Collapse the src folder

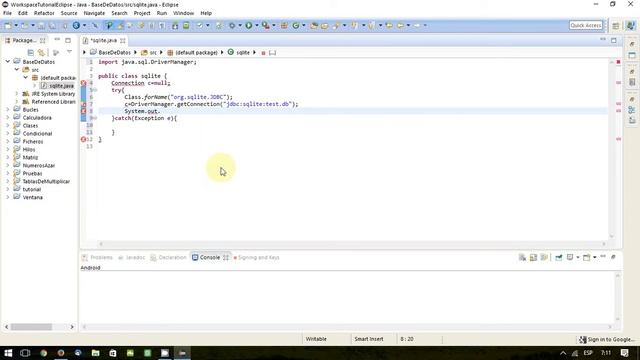point(17,70)
